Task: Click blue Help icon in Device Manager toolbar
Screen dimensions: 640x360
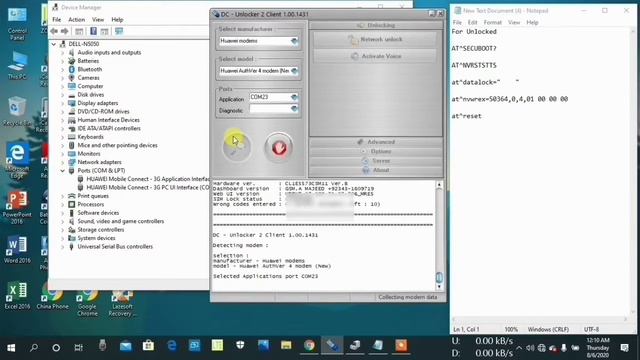Action: click(93, 31)
